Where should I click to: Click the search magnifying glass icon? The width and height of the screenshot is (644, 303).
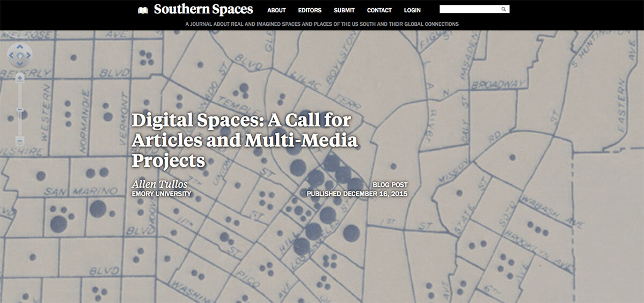point(503,9)
